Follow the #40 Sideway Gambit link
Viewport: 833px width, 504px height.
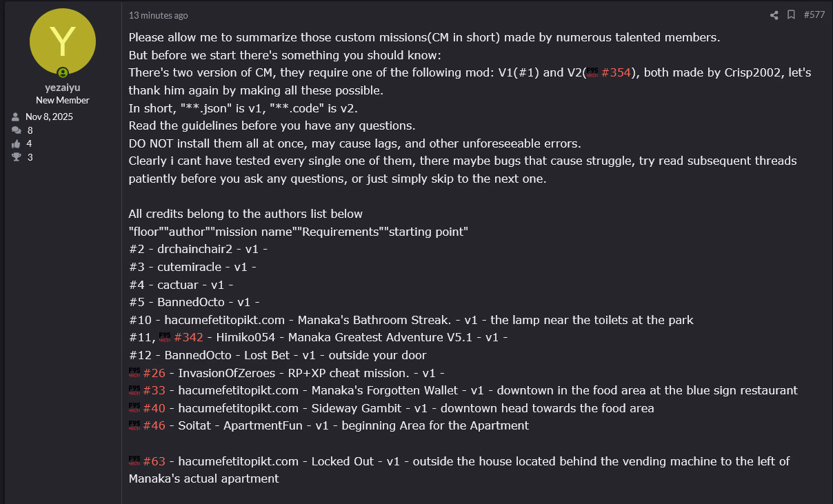(154, 408)
